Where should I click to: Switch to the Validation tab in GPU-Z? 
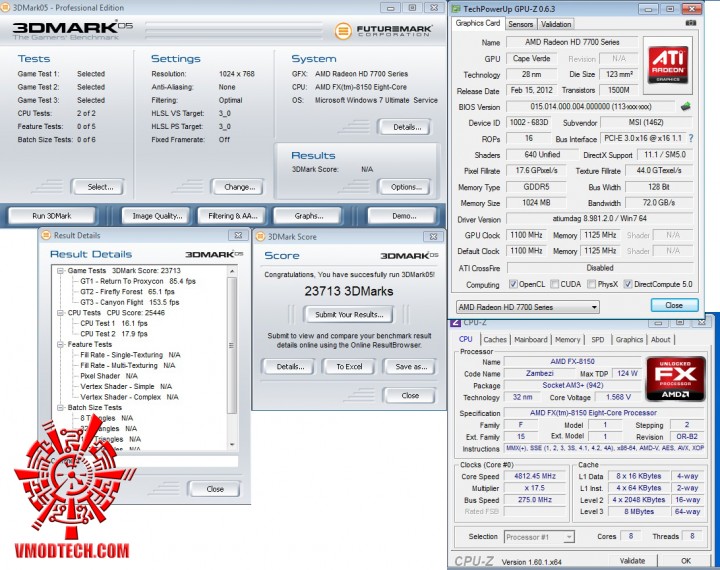pos(556,24)
